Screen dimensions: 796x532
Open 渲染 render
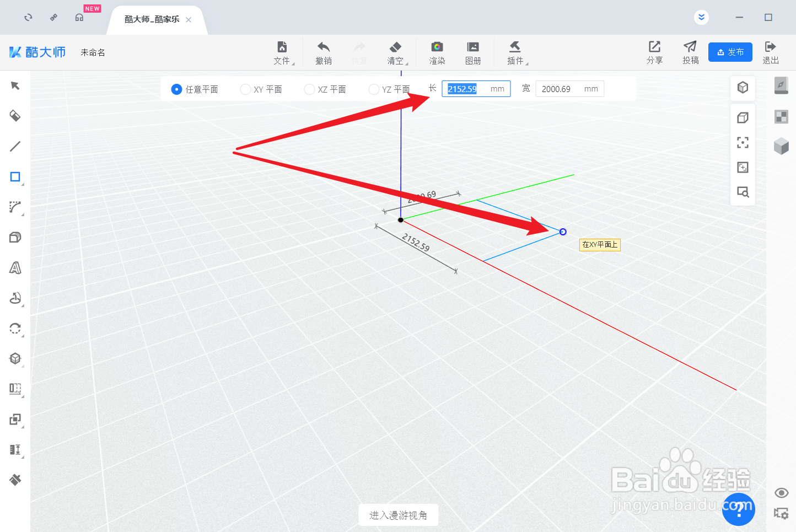tap(437, 53)
